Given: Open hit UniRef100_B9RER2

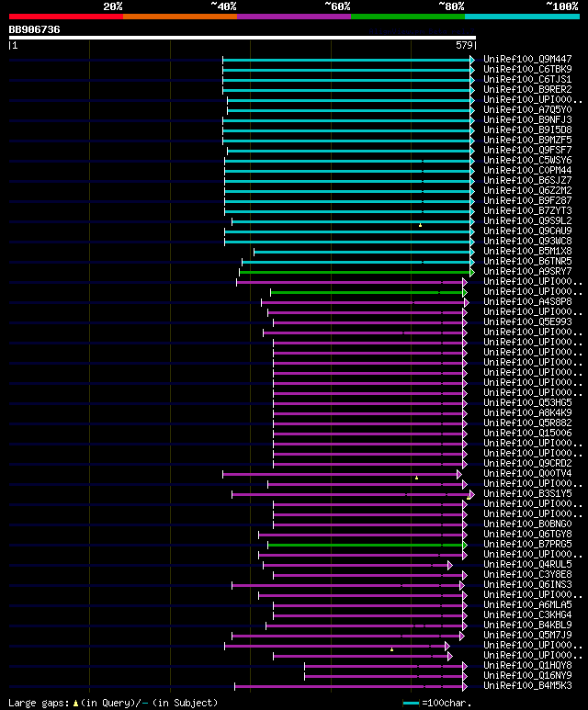Looking at the screenshot, I should [x=527, y=90].
